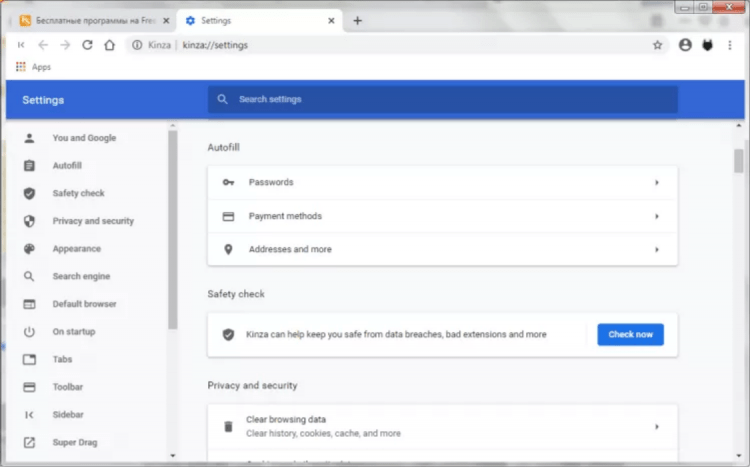Open the Apps grid shortcut
Viewport: 750px width, 467px height.
click(x=21, y=67)
